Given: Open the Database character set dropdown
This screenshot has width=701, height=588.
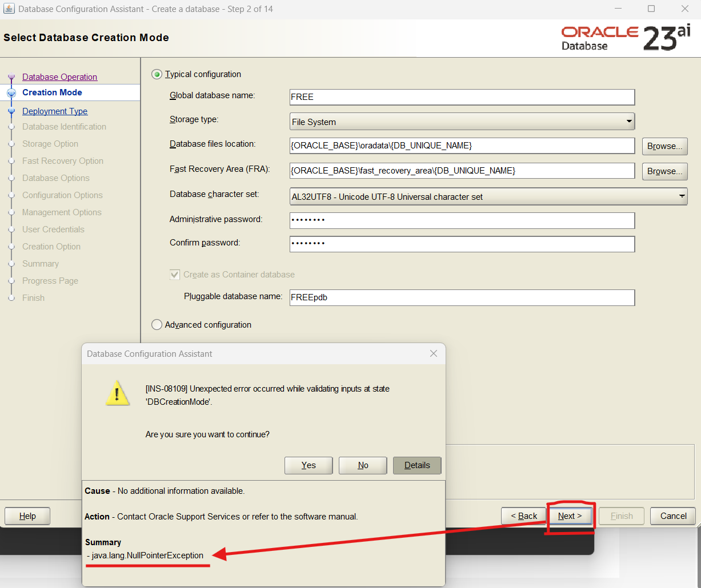Looking at the screenshot, I should click(x=488, y=196).
